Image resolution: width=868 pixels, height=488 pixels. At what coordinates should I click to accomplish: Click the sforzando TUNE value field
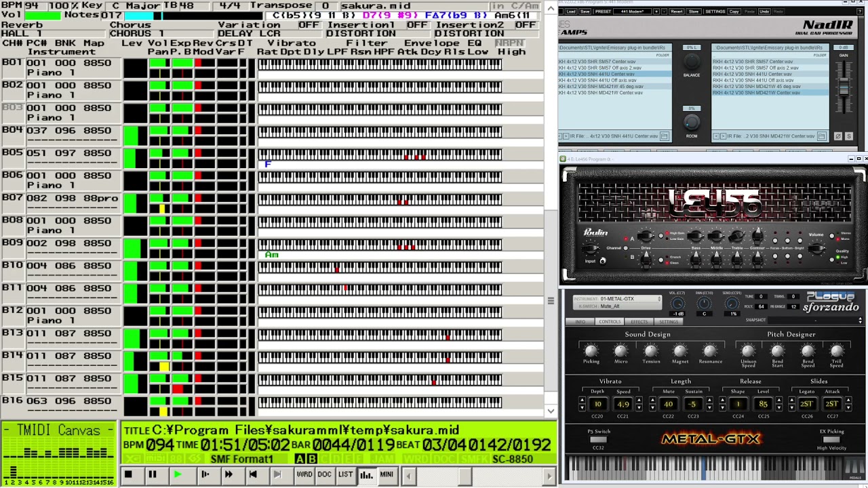[762, 296]
